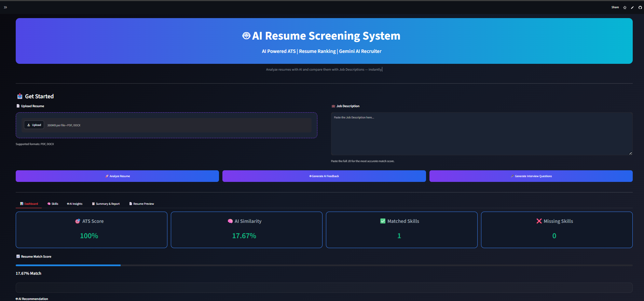Click the chart icon beside Resume Match Score
Image resolution: width=644 pixels, height=301 pixels.
18,257
